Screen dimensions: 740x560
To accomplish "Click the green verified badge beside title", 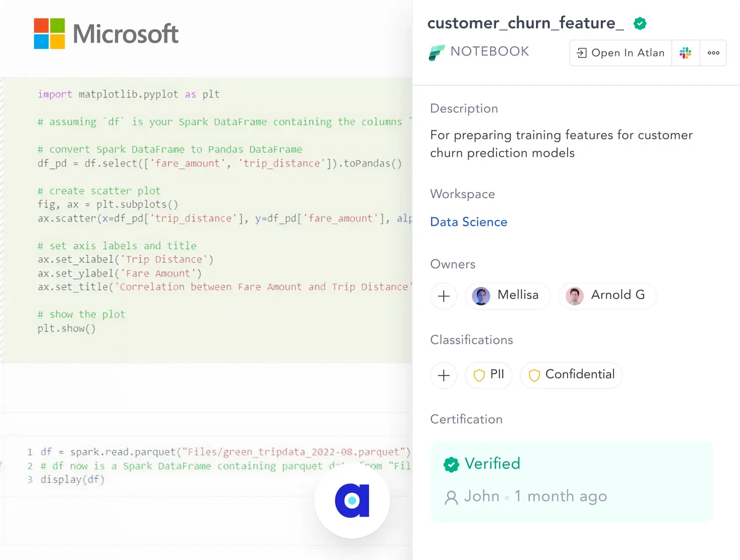I will 640,23.
